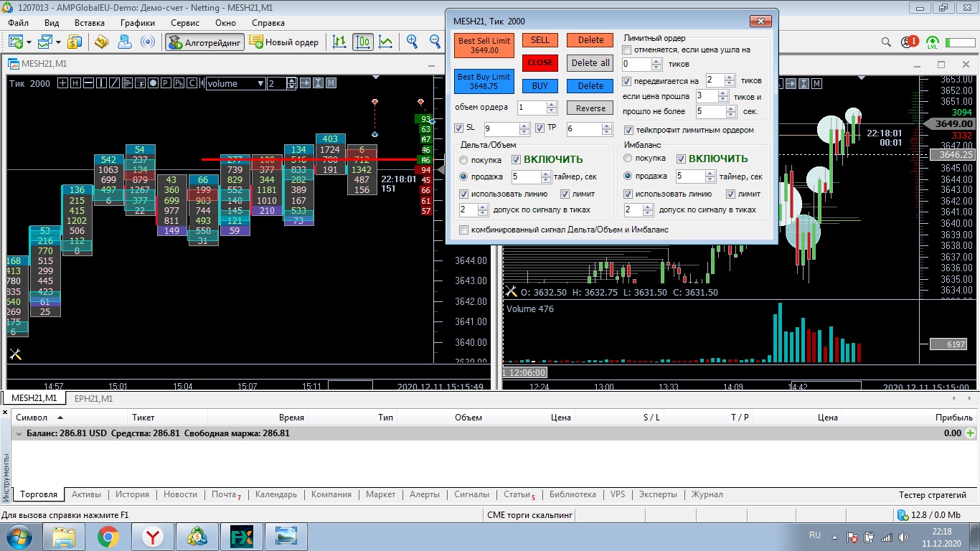Viewport: 980px width, 551px height.
Task: Expand the profiles dropdown arrow
Action: point(60,42)
